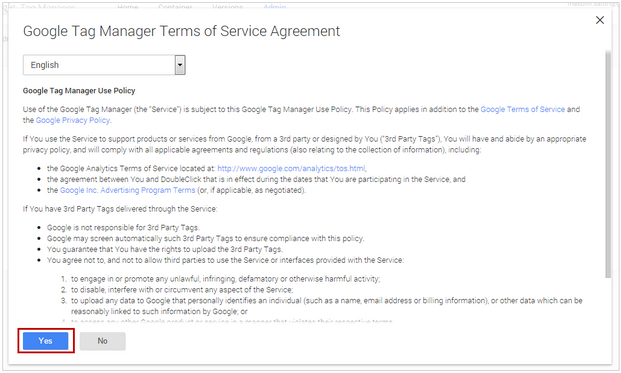This screenshot has width=621, height=373.
Task: Click the language dropdown arrow
Action: [180, 65]
